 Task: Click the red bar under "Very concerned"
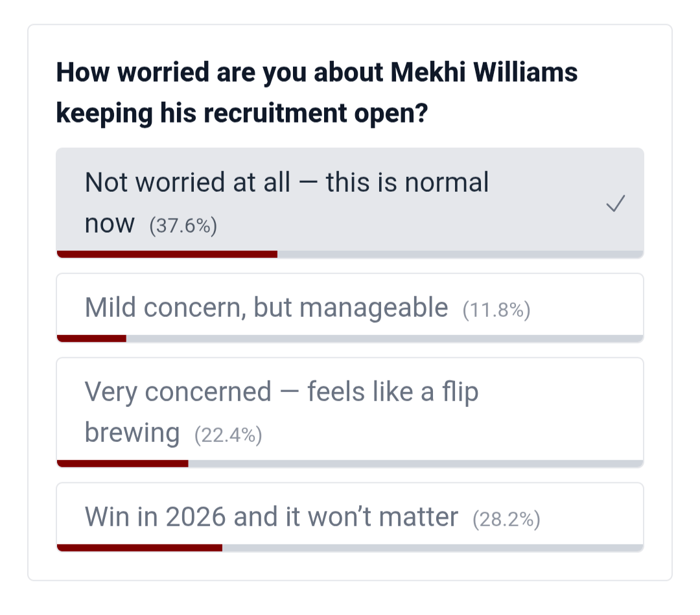point(122,463)
